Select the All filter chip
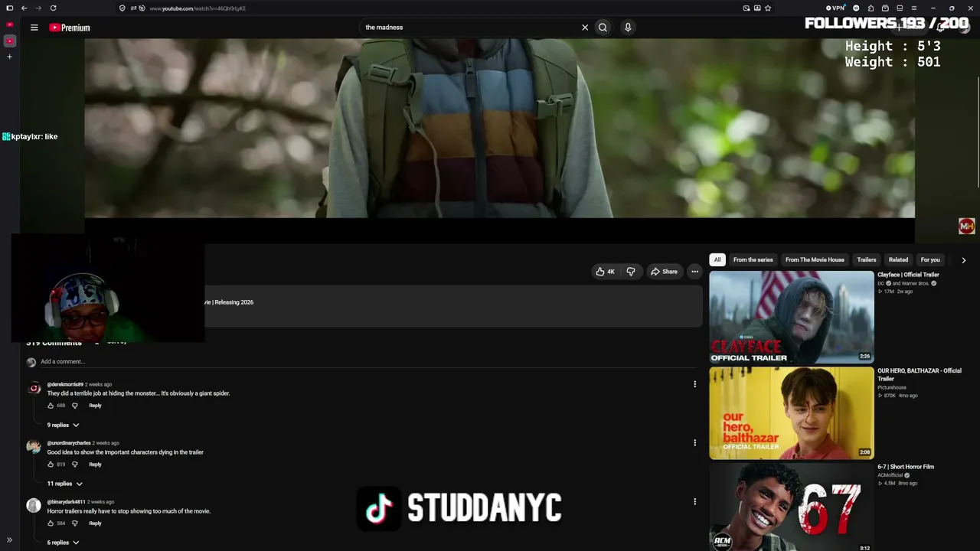Viewport: 980px width, 551px height. 717,259
